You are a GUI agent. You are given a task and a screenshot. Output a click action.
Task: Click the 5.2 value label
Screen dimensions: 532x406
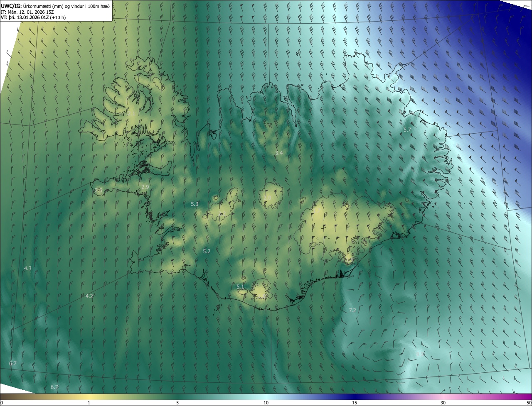pos(207,252)
